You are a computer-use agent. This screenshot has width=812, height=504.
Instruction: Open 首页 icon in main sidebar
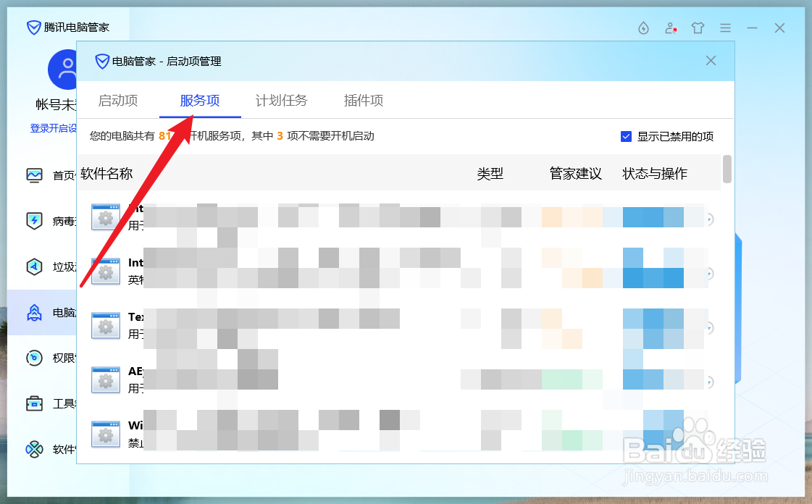34,175
